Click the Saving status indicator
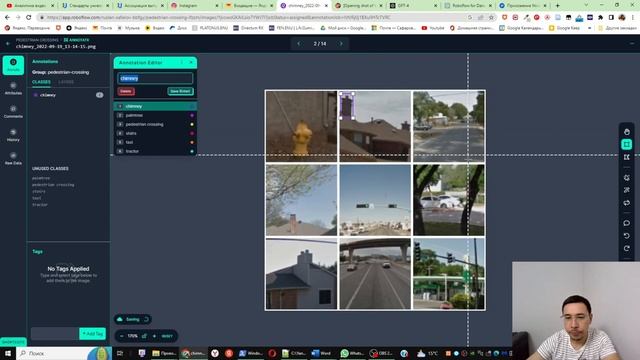The height and width of the screenshot is (360, 640). click(x=133, y=320)
